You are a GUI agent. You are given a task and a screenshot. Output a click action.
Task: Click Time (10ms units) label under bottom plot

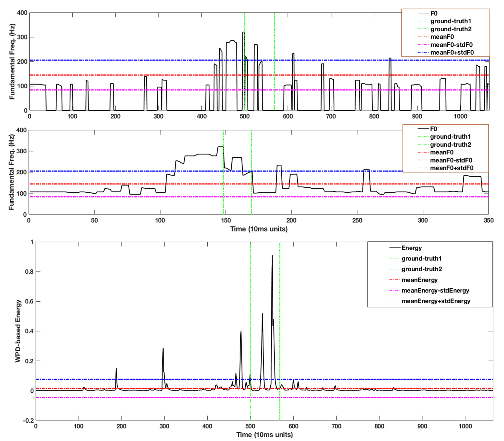coord(265,434)
